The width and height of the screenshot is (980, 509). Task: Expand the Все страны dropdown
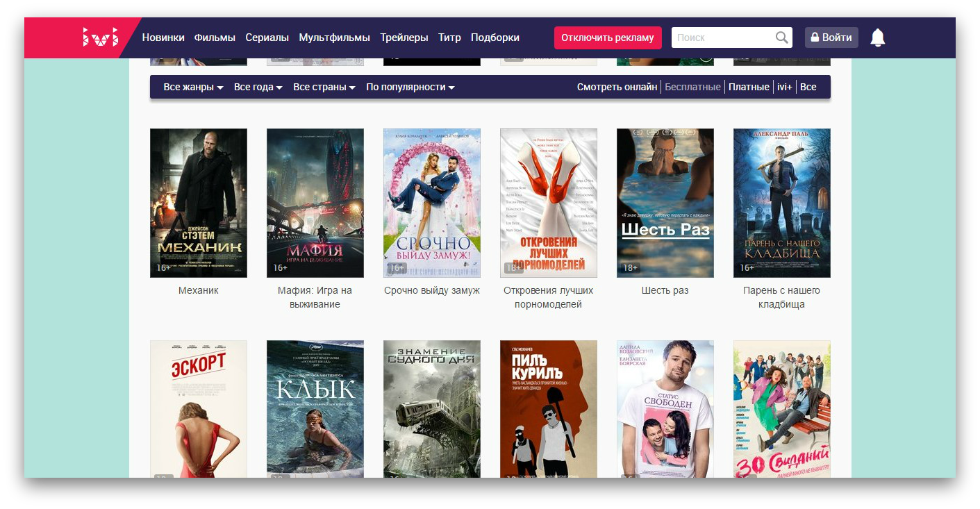click(324, 87)
